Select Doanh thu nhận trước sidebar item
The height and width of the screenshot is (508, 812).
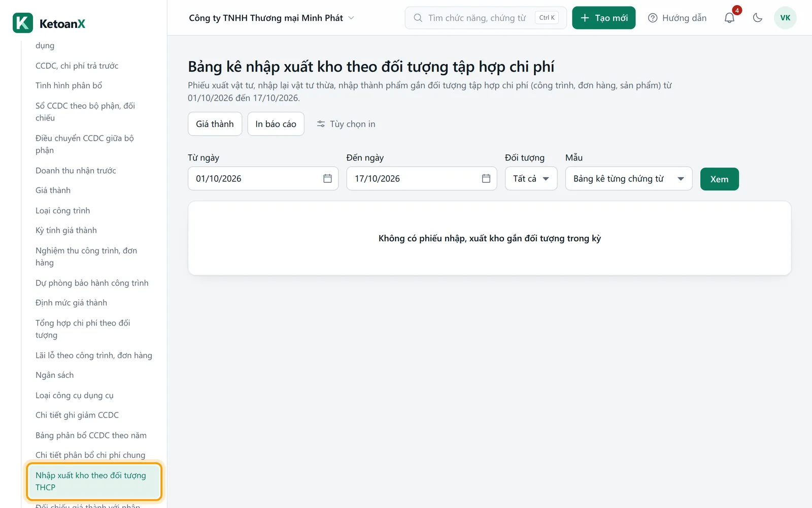coord(76,170)
